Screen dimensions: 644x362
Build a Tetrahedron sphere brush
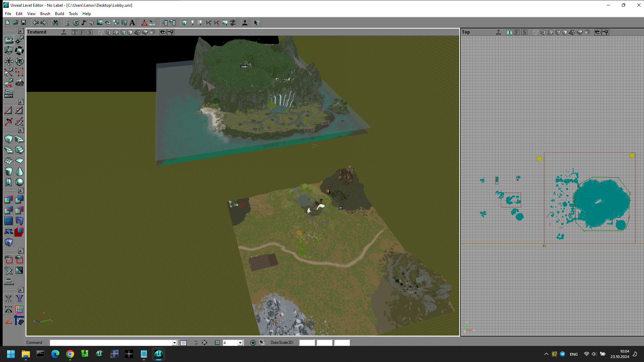tap(19, 182)
